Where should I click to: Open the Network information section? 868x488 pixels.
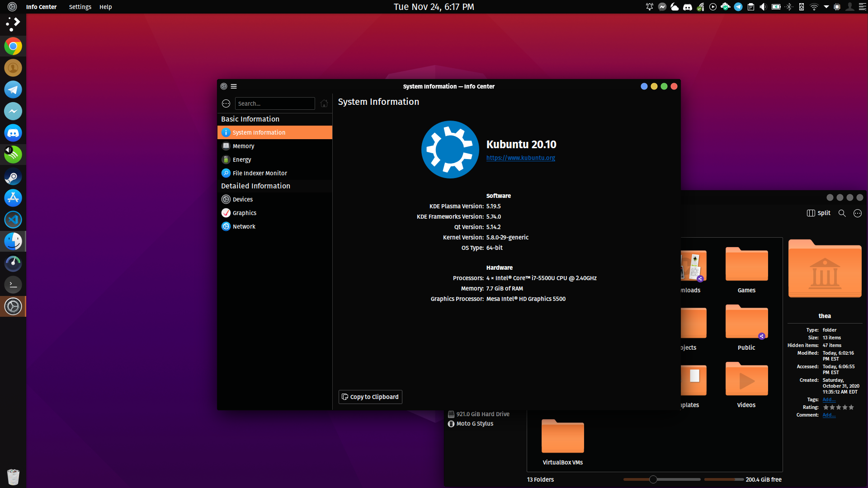274,226
